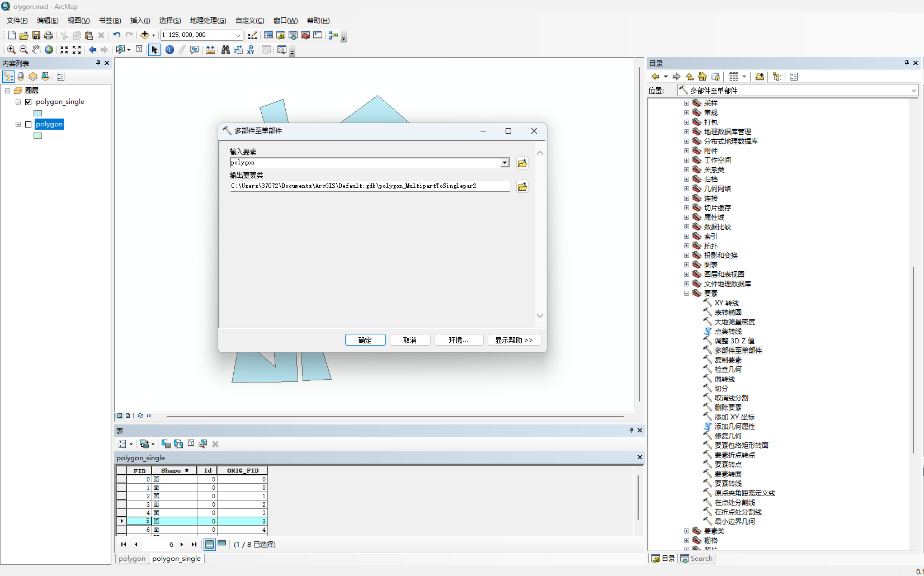Viewport: 924px width, 576px height.
Task: Show all records view in table
Action: (209, 544)
